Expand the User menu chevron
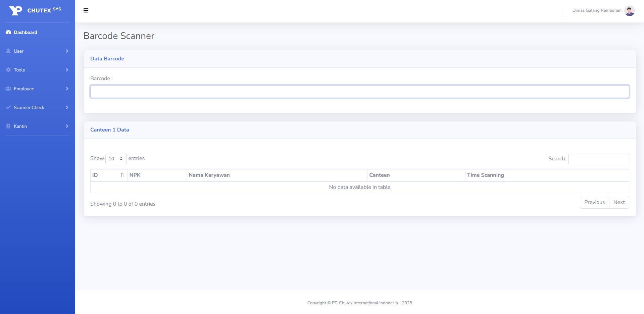The height and width of the screenshot is (314, 644). (67, 51)
